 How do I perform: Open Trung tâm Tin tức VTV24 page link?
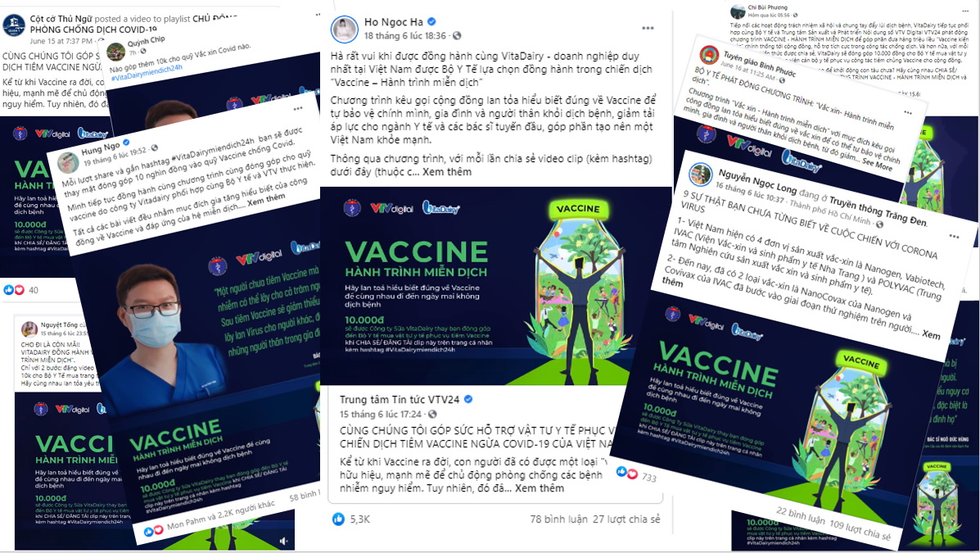(x=400, y=399)
